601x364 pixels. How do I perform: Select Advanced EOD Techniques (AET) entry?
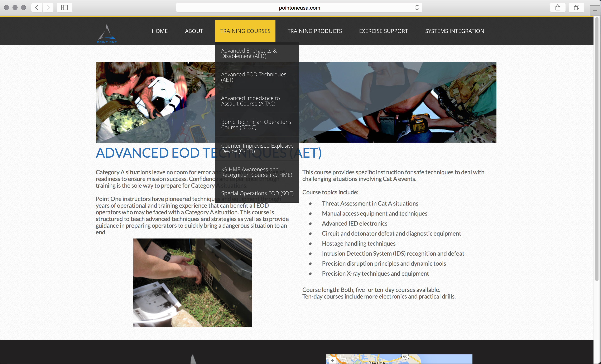click(x=253, y=77)
